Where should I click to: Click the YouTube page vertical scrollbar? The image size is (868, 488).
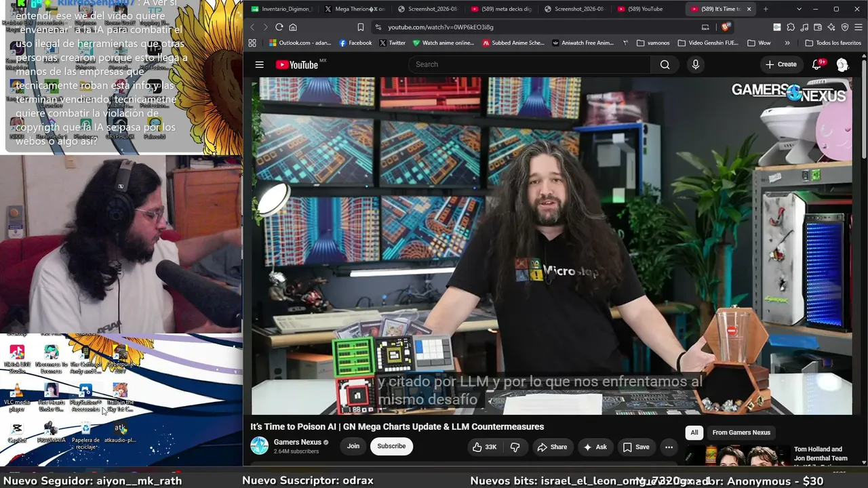(x=864, y=108)
